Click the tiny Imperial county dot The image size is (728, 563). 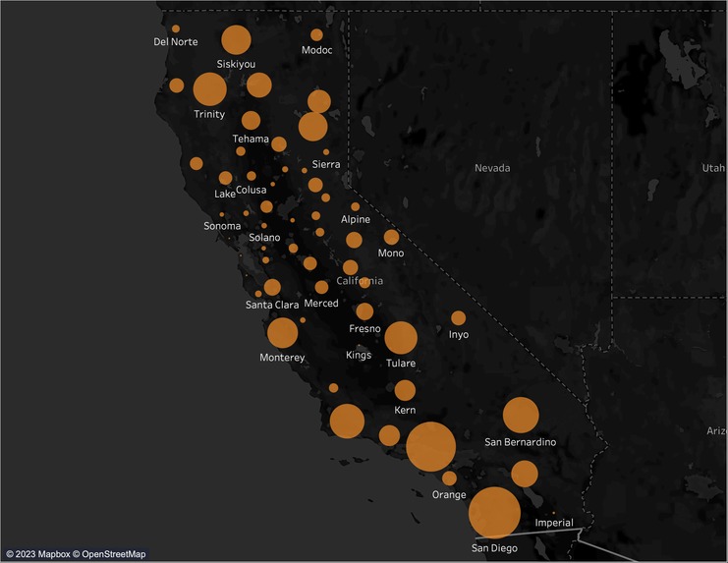click(553, 513)
